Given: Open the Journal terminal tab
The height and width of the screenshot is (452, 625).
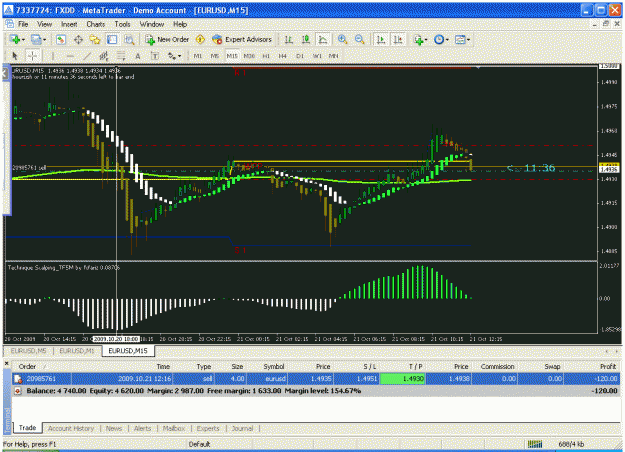Looking at the screenshot, I should (x=242, y=428).
